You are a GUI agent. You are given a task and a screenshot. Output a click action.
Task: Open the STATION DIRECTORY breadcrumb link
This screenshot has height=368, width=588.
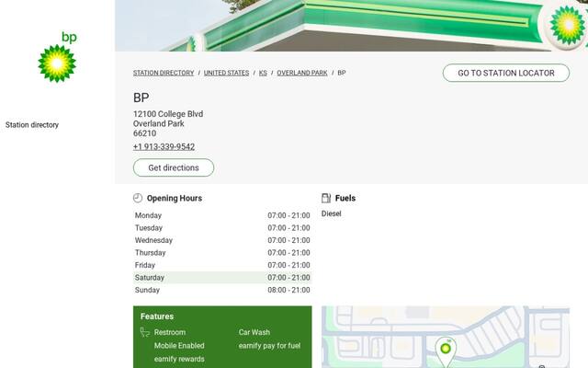(164, 73)
